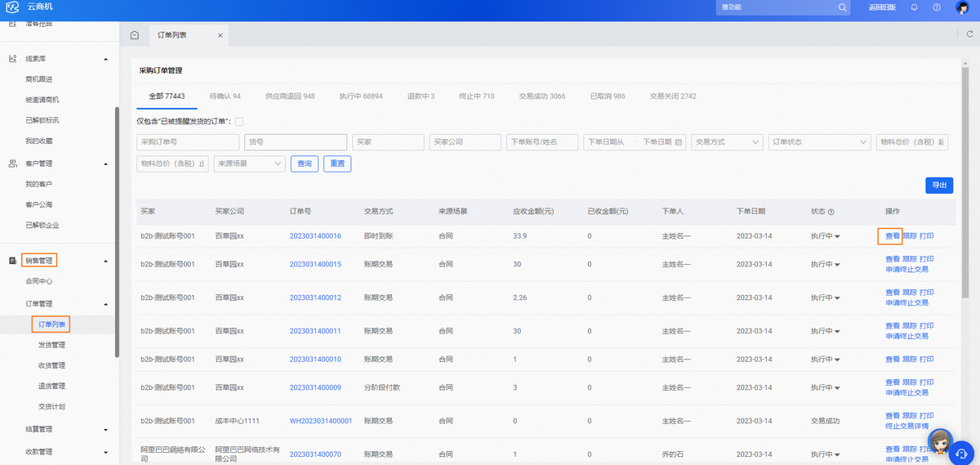Screen dimensions: 980x465
Task: Click the help icon beside 状态 column header
Action: (831, 212)
